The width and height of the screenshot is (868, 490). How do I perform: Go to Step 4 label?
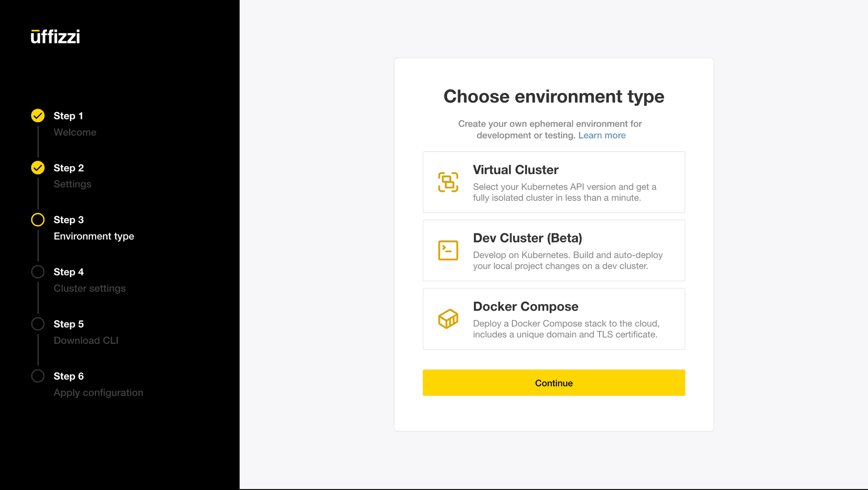[69, 272]
